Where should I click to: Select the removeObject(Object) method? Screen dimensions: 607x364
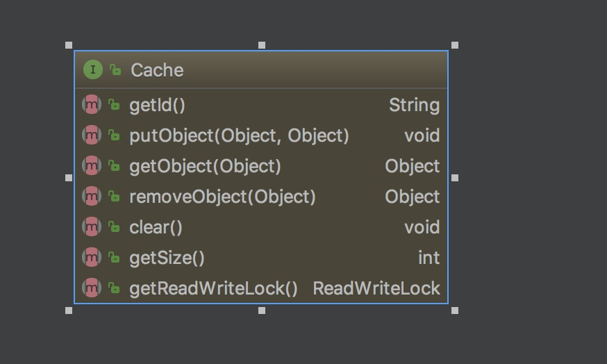222,197
